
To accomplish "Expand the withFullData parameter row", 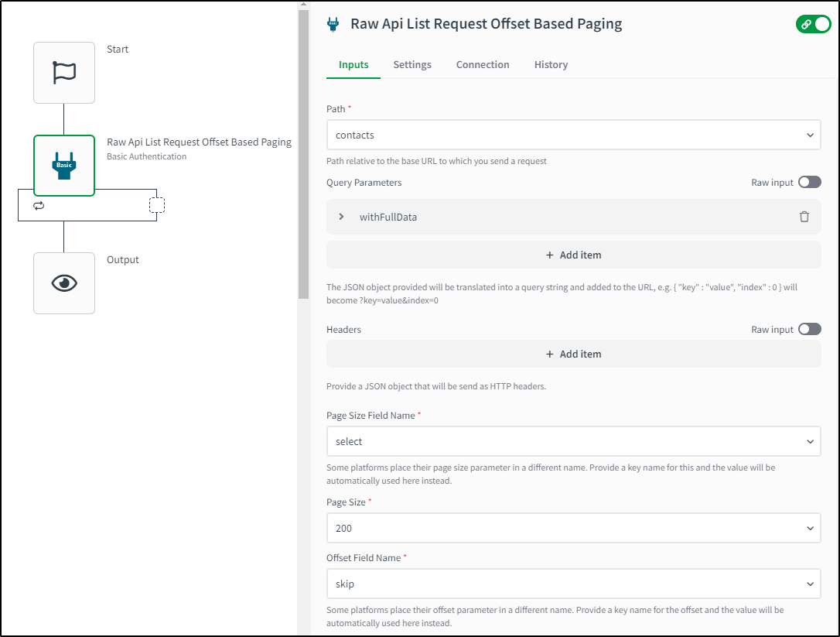I will [341, 217].
